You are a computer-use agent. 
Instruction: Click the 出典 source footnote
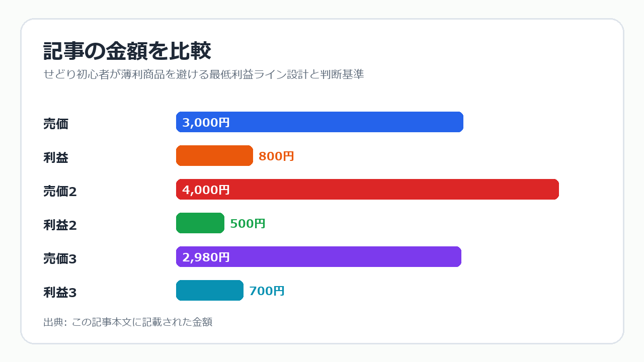click(x=128, y=322)
